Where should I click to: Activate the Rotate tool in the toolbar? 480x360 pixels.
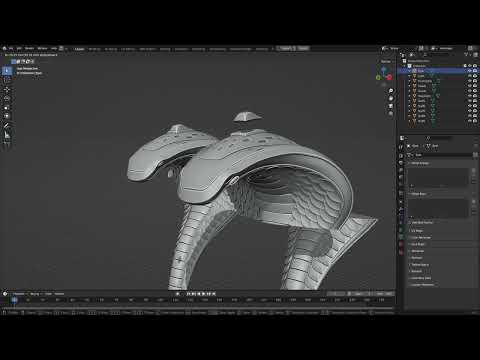[x=7, y=99]
